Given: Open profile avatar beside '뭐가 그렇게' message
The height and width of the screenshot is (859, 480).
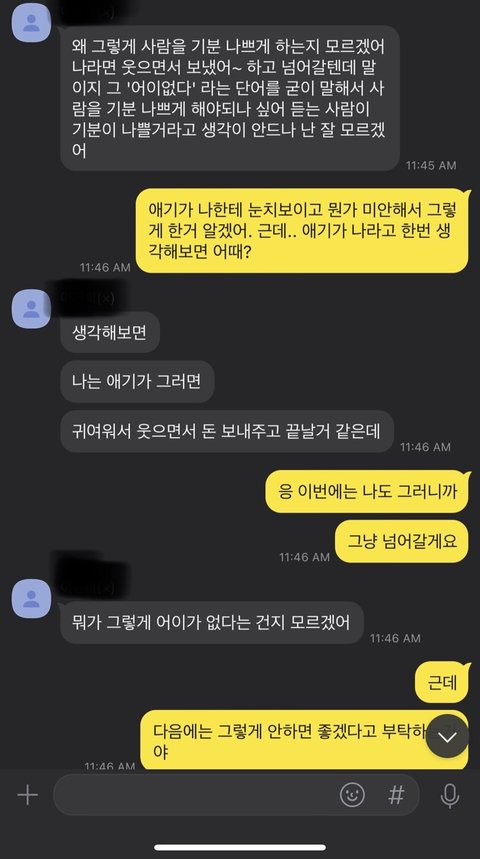Looking at the screenshot, I should pyautogui.click(x=32, y=599).
